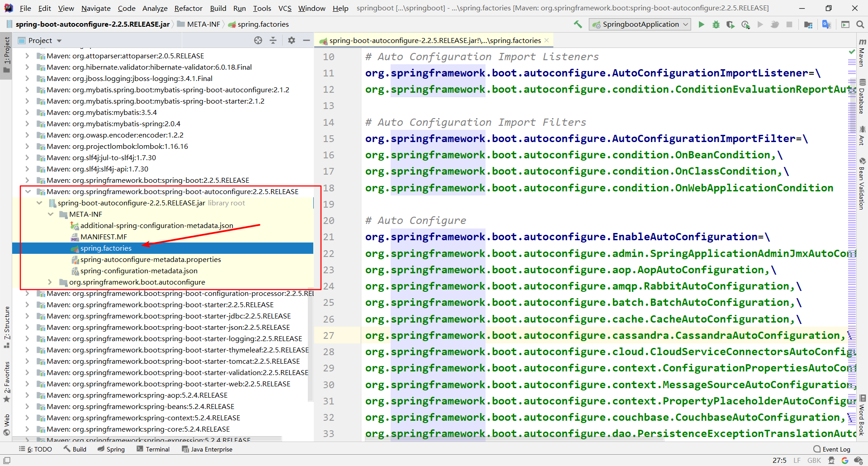
Task: Click the Google icon in status bar
Action: tap(845, 461)
